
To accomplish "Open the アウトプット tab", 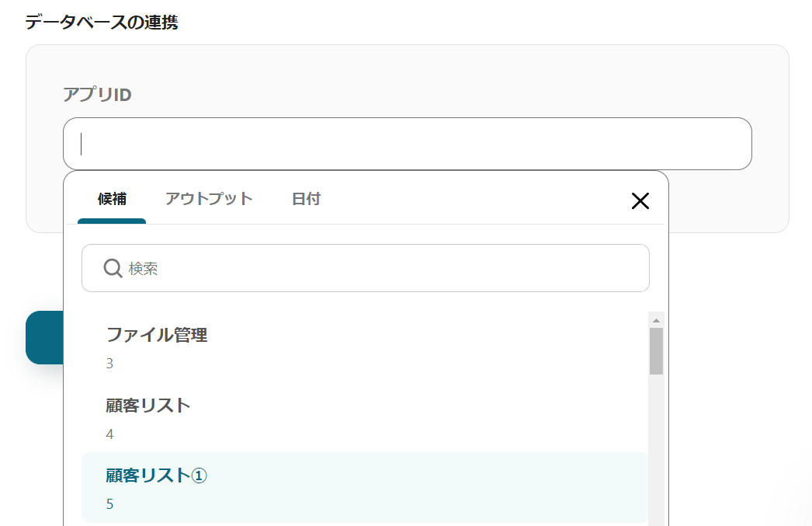I will pyautogui.click(x=209, y=199).
